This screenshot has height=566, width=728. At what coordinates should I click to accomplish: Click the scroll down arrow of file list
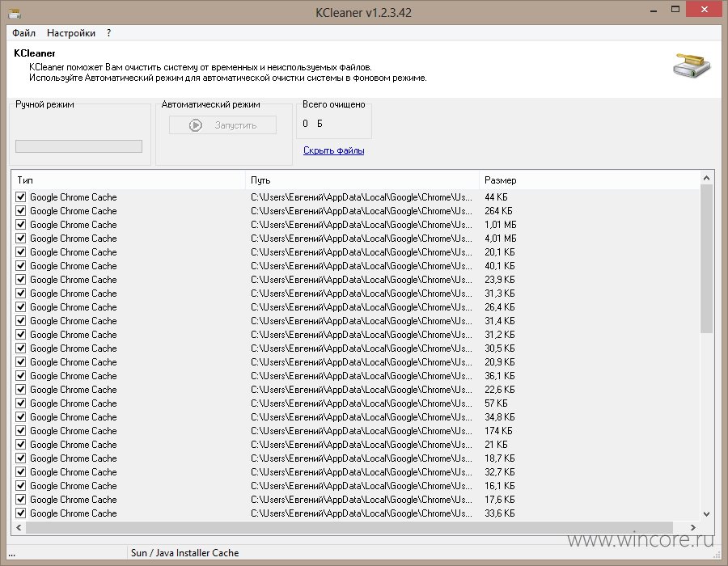click(x=706, y=514)
